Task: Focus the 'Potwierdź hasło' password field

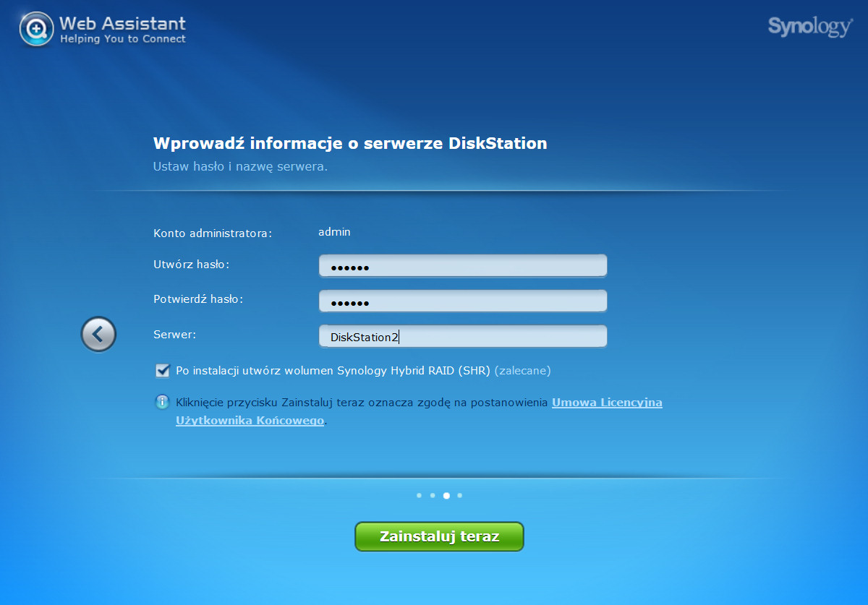Action: pos(462,301)
